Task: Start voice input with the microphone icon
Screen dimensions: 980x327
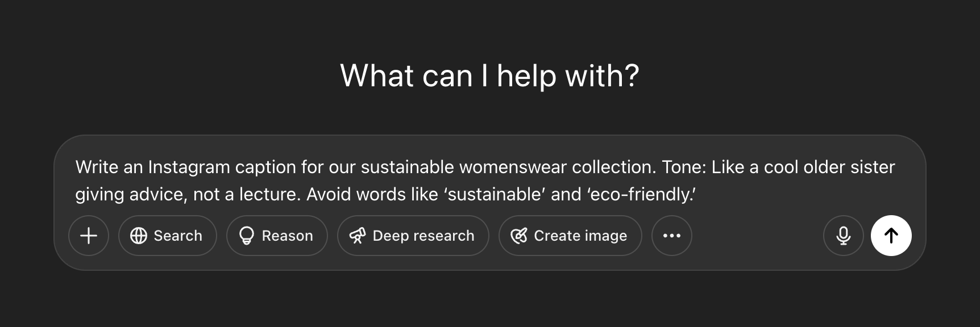Action: click(x=844, y=236)
